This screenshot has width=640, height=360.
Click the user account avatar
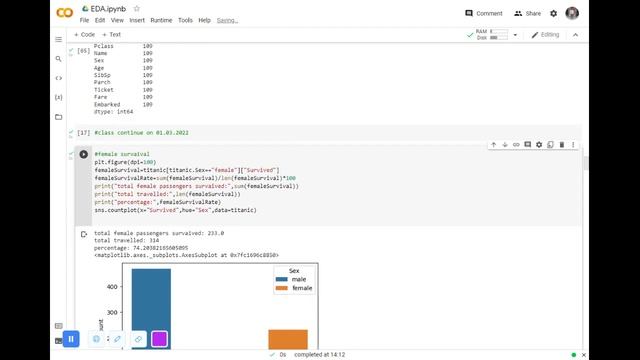coord(572,13)
